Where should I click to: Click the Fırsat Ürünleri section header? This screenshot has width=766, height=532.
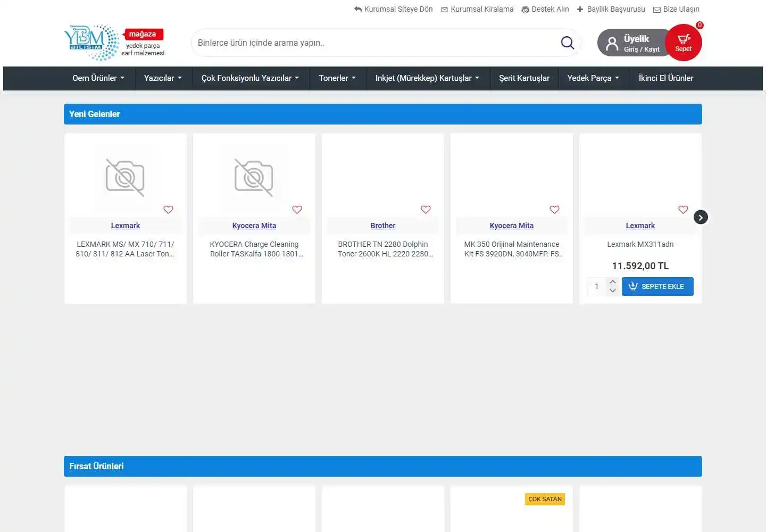pos(383,466)
